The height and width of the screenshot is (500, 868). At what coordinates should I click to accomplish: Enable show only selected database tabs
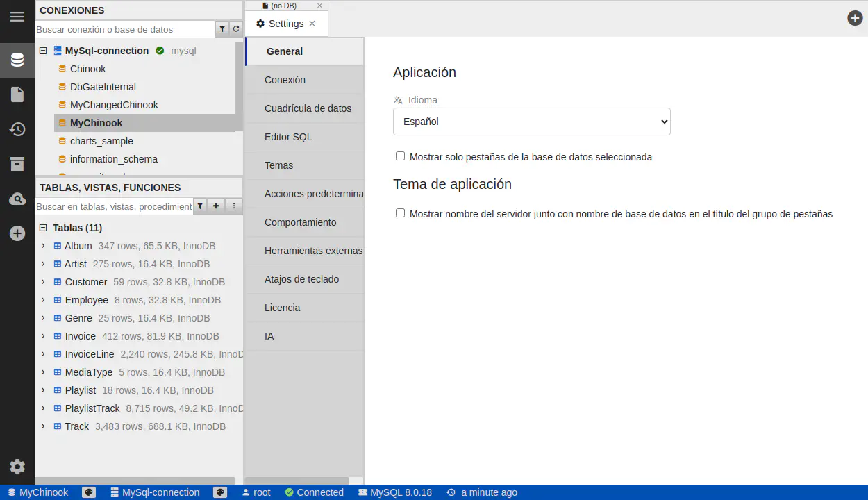tap(400, 156)
